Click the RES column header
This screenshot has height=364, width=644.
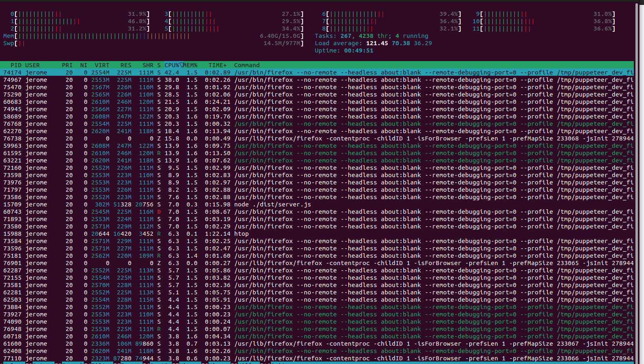pyautogui.click(x=126, y=65)
